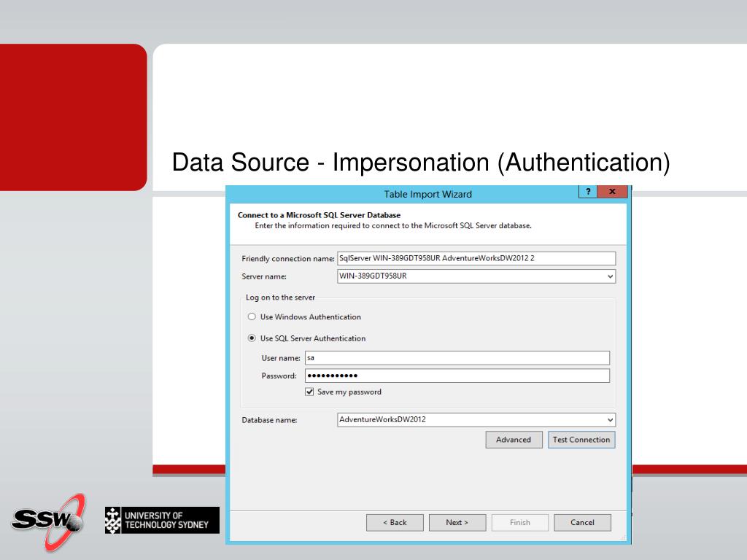Toggle the Save my password checkbox

[309, 392]
